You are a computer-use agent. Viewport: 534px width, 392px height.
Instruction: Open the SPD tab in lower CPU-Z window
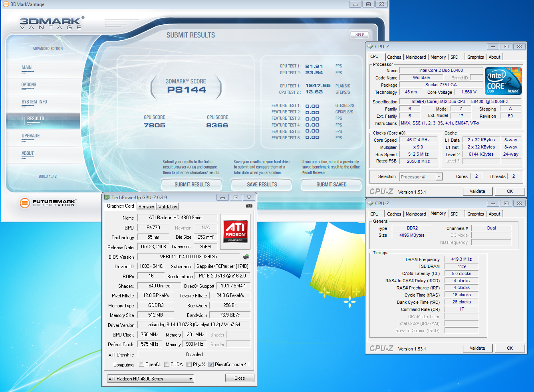pos(455,214)
